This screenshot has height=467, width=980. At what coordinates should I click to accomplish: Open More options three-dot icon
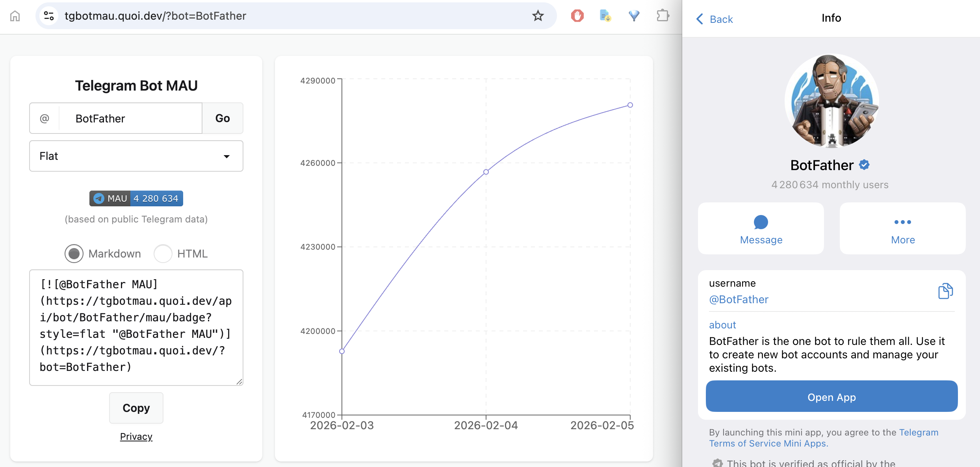[x=902, y=222]
